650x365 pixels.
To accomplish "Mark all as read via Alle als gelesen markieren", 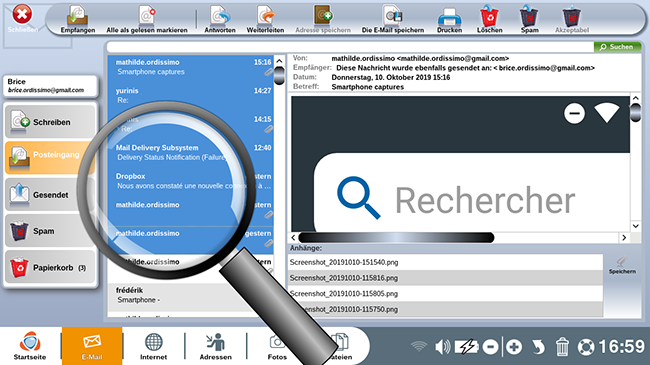I will click(x=147, y=19).
